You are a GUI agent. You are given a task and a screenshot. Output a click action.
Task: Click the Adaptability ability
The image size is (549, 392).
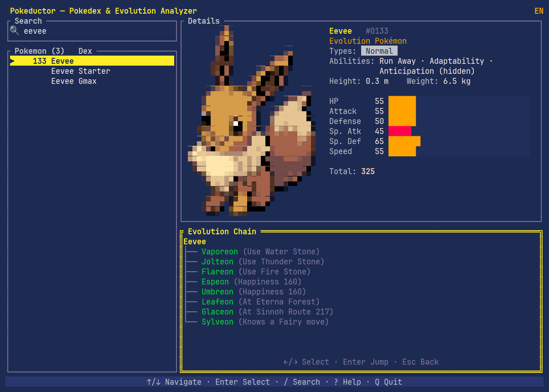[457, 61]
